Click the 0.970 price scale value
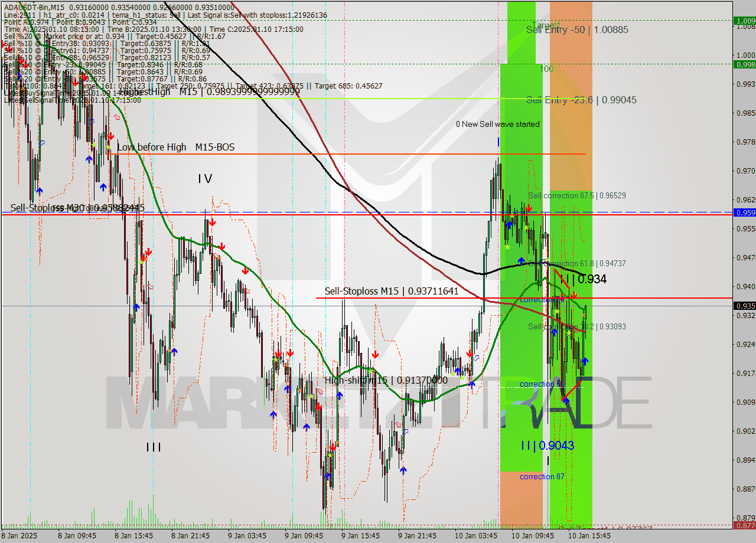 click(746, 171)
